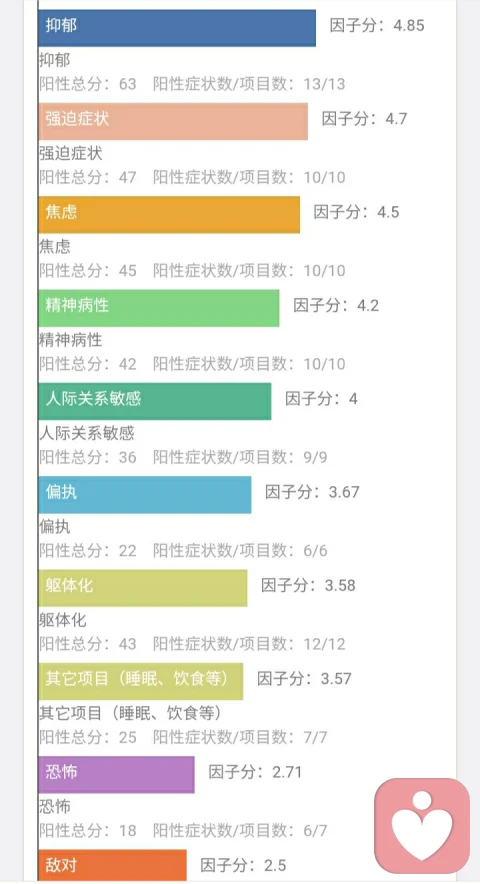The image size is (480, 884).
Task: Click 阳性总分：43 under 躯体化
Action: pos(88,644)
